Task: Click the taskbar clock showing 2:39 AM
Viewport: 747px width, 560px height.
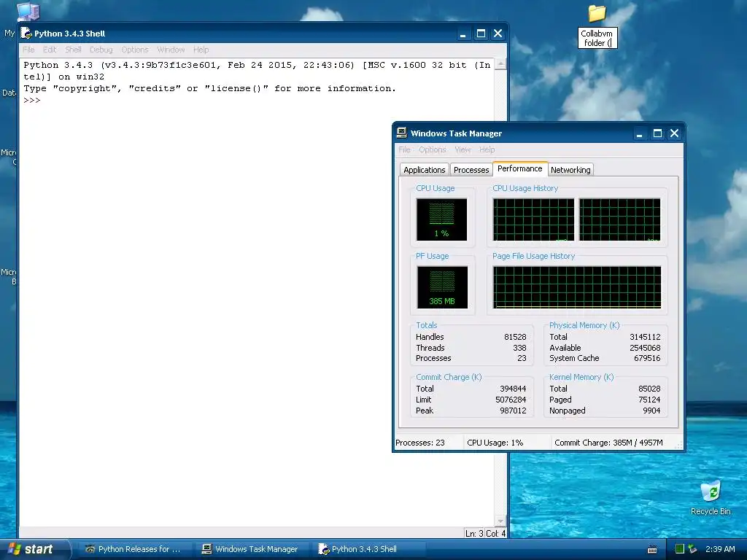Action: pyautogui.click(x=720, y=549)
